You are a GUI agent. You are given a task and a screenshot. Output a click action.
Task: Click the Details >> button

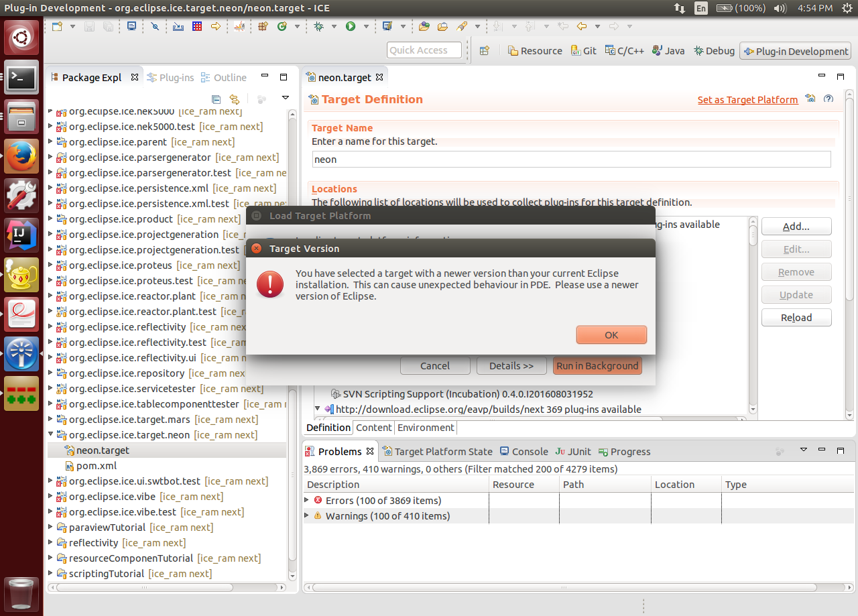click(511, 366)
